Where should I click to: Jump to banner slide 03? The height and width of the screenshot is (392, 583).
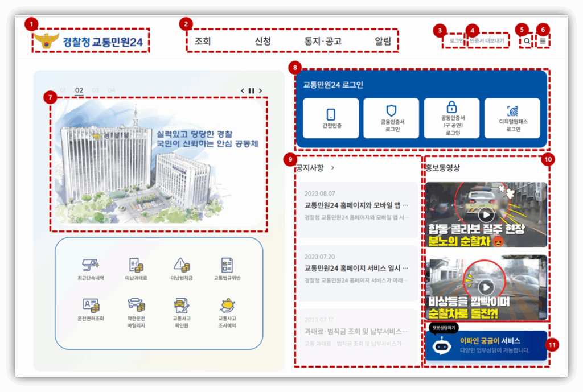point(95,90)
